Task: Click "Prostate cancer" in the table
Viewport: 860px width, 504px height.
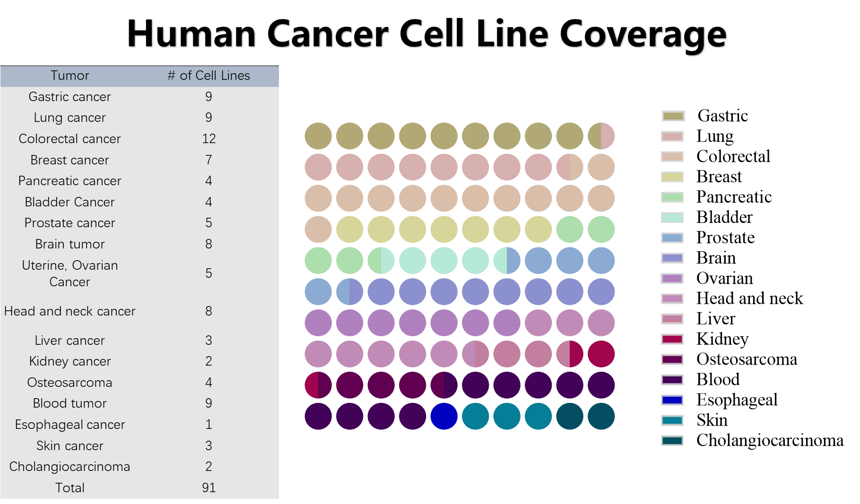Action: (70, 223)
